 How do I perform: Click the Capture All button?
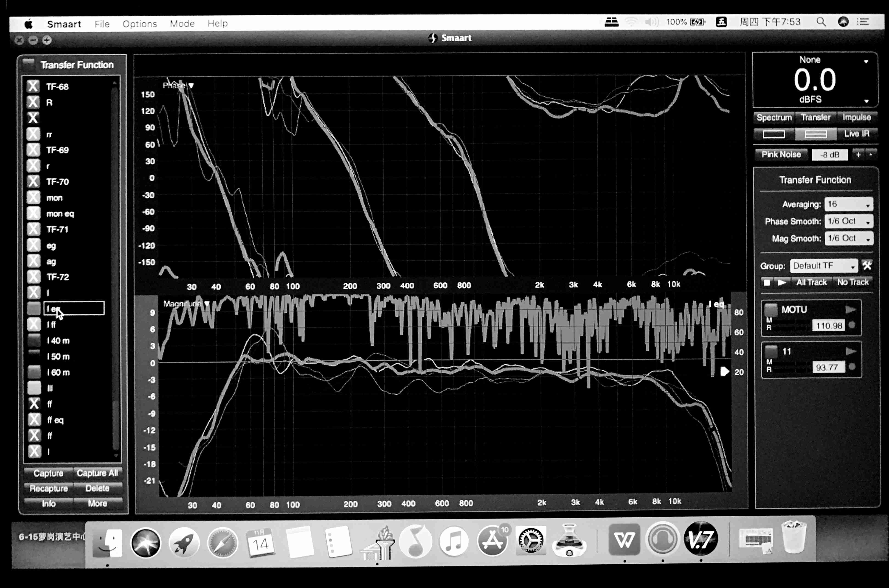tap(98, 473)
